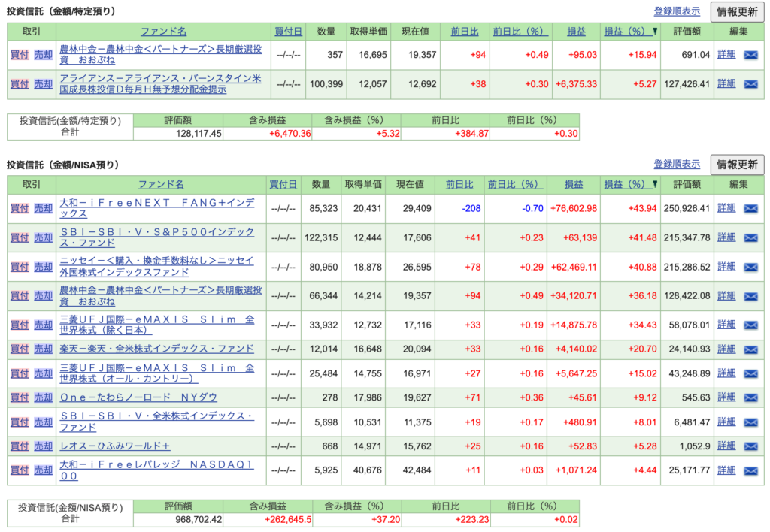Sort the top table by 損益 header
The height and width of the screenshot is (532, 770).
pos(577,32)
